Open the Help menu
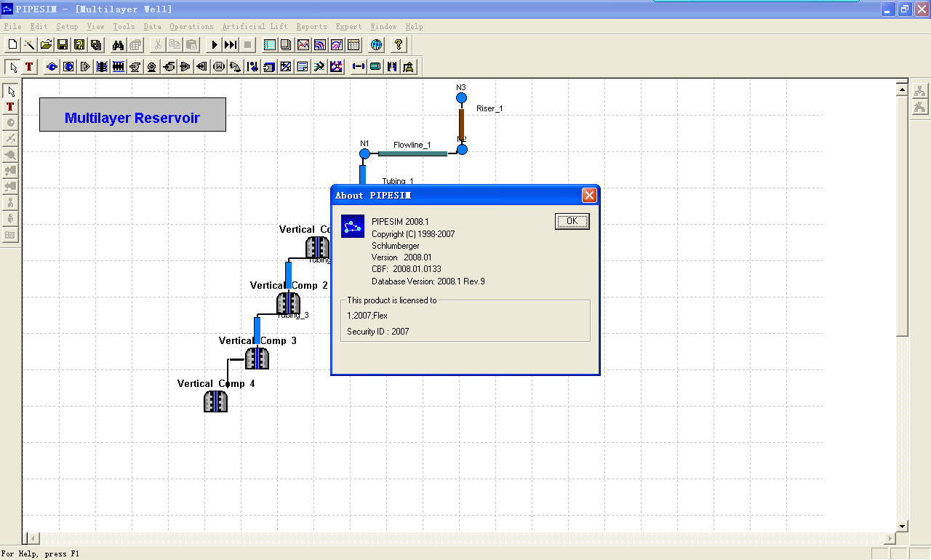The height and width of the screenshot is (560, 931). pos(414,27)
